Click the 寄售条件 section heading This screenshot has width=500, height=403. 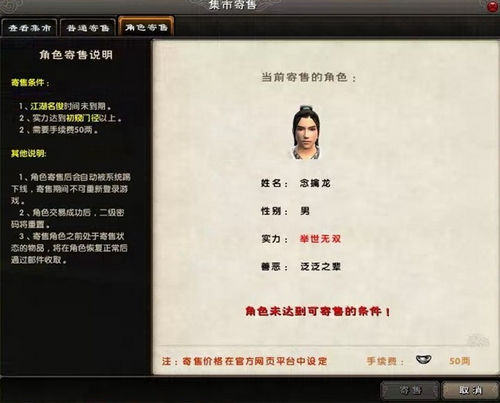[30, 83]
